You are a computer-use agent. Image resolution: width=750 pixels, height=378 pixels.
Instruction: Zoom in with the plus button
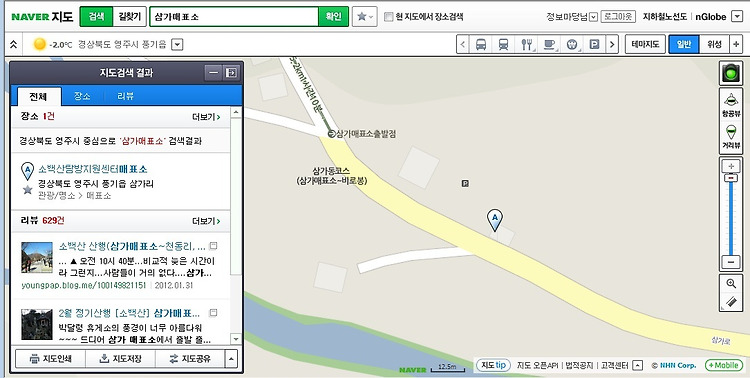coord(731,166)
